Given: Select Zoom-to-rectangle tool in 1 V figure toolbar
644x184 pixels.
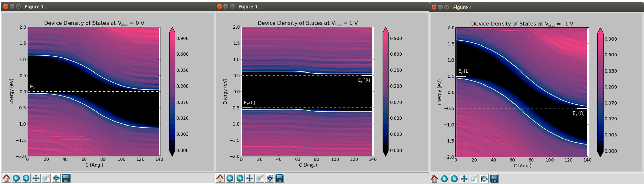Looking at the screenshot, I should 260,178.
